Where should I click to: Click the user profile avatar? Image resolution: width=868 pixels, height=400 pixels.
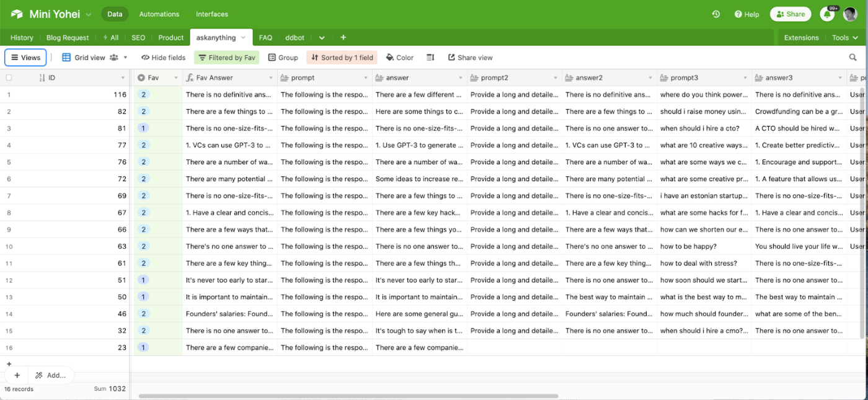pos(849,14)
